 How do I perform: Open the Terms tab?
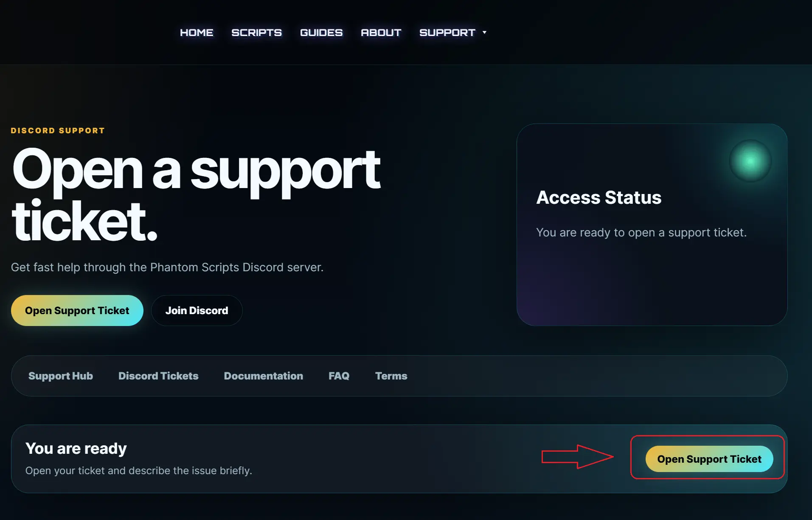(x=391, y=376)
